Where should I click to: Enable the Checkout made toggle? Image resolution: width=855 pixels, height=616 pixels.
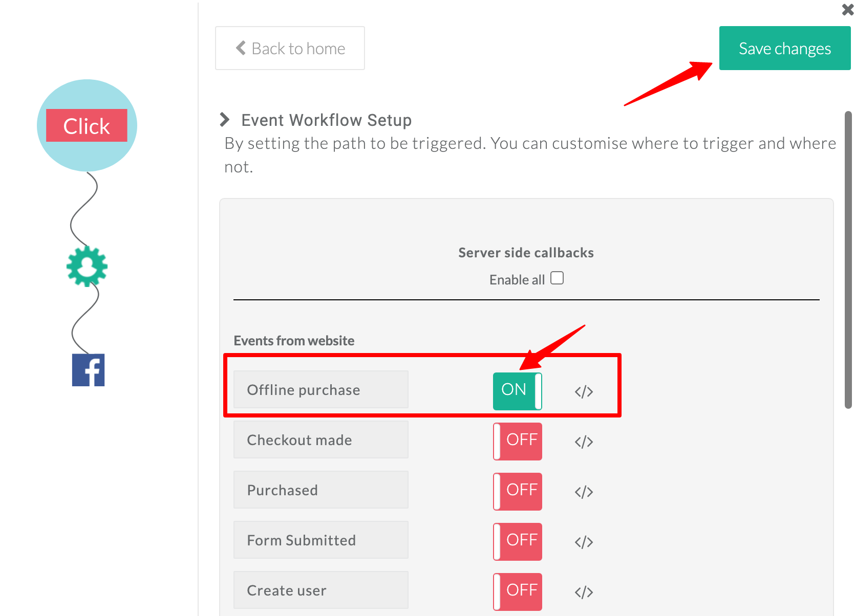(517, 441)
